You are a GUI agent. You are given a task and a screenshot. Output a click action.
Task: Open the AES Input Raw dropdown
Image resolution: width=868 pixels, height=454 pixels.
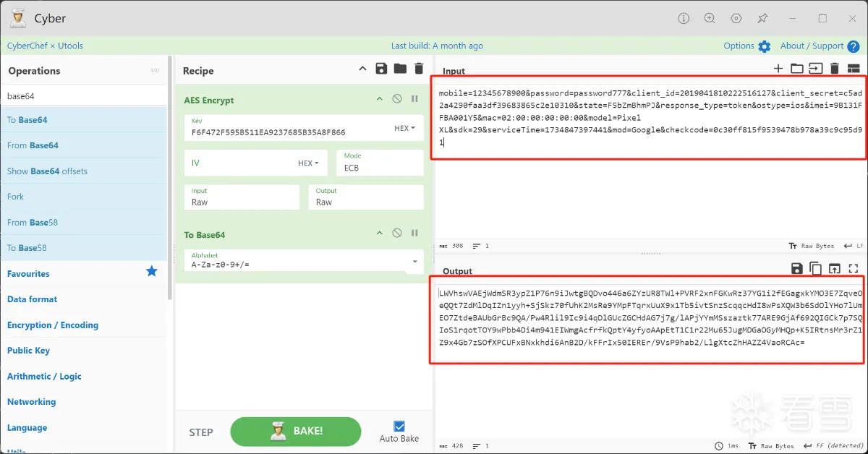(x=242, y=197)
